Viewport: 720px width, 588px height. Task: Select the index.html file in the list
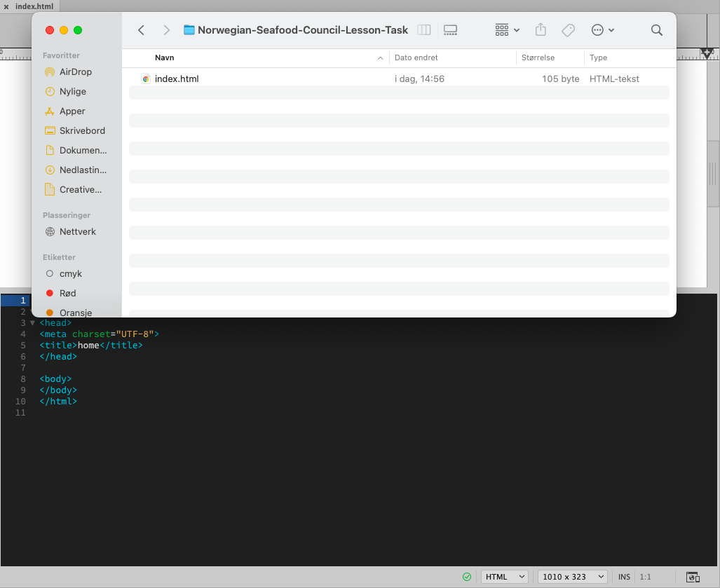[177, 79]
